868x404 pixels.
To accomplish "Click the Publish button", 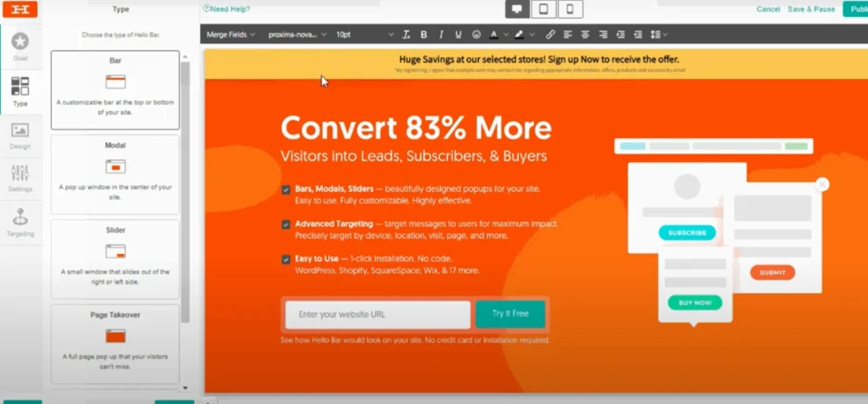I will pyautogui.click(x=855, y=8).
